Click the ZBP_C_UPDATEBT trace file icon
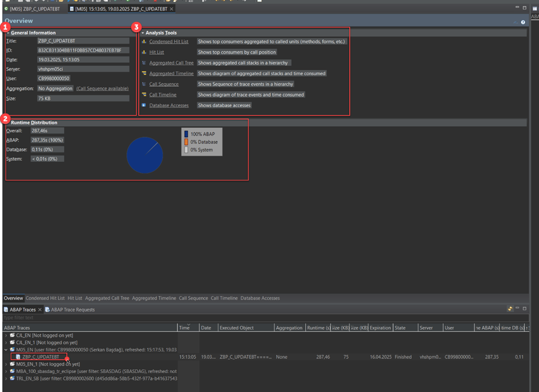This screenshot has height=392, width=539. 18,357
